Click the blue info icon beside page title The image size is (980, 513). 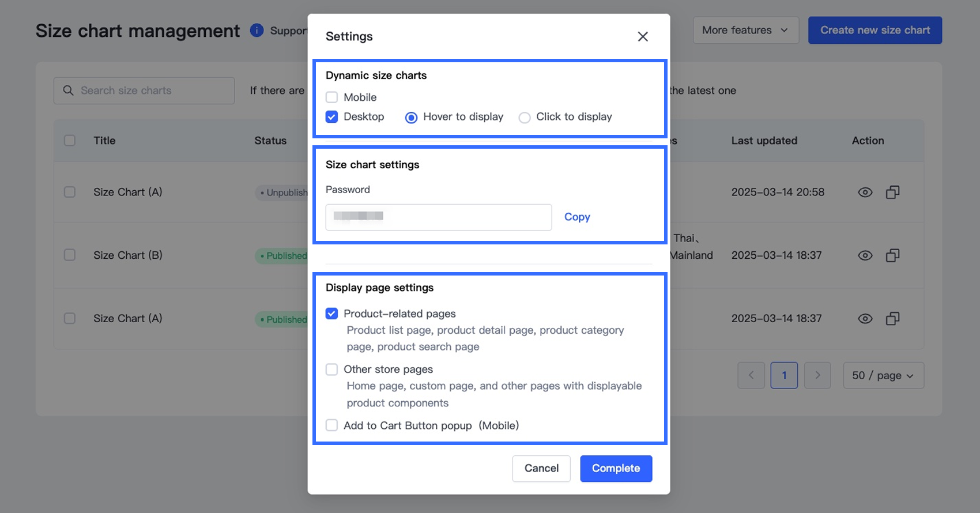(x=257, y=31)
